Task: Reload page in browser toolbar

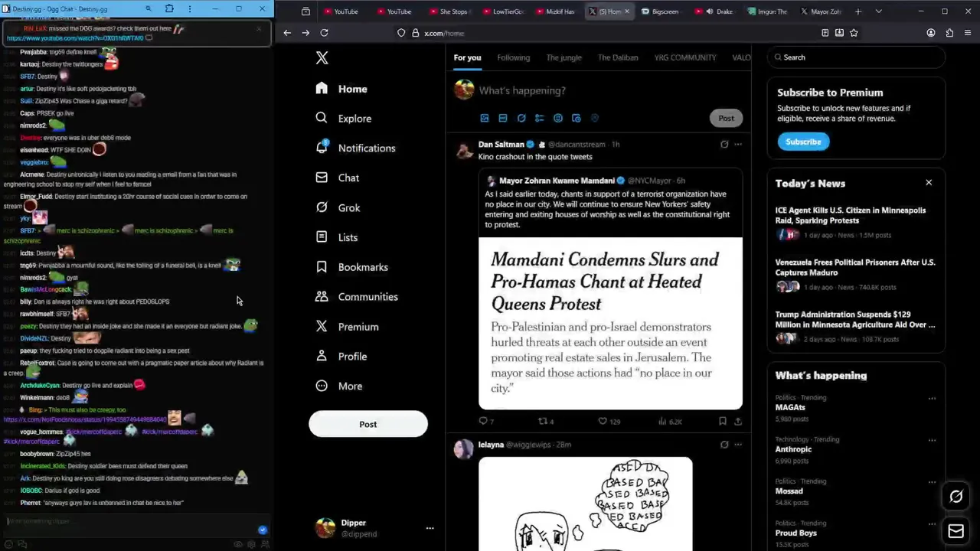Action: pyautogui.click(x=324, y=33)
